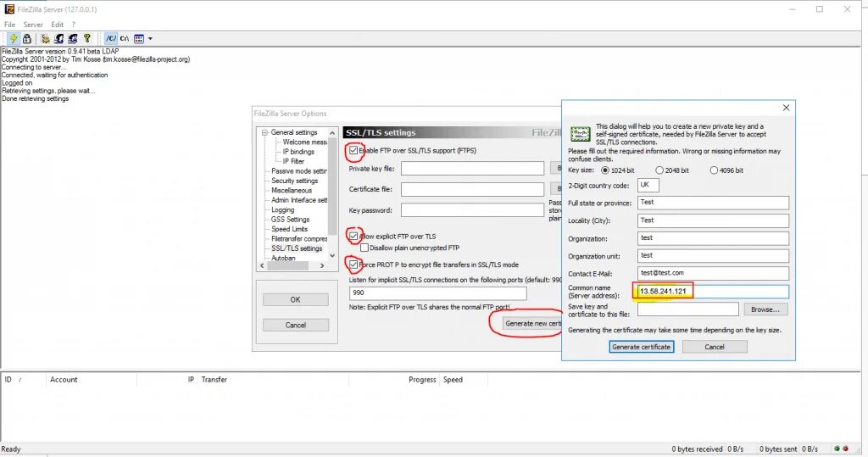Screen dimensions: 868x457
Task: Click settings tree scroll right arrow
Action: [322, 266]
